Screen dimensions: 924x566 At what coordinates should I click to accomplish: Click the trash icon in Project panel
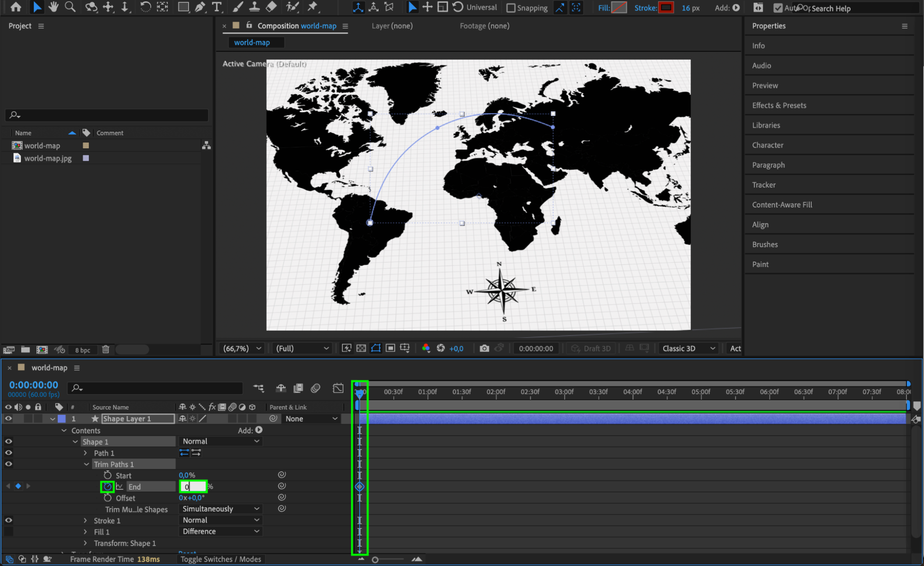pyautogui.click(x=105, y=350)
